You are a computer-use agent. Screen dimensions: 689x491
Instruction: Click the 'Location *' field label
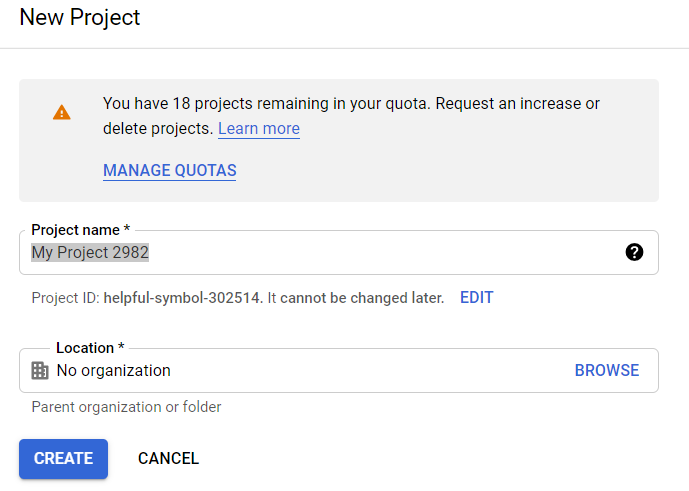[x=90, y=348]
